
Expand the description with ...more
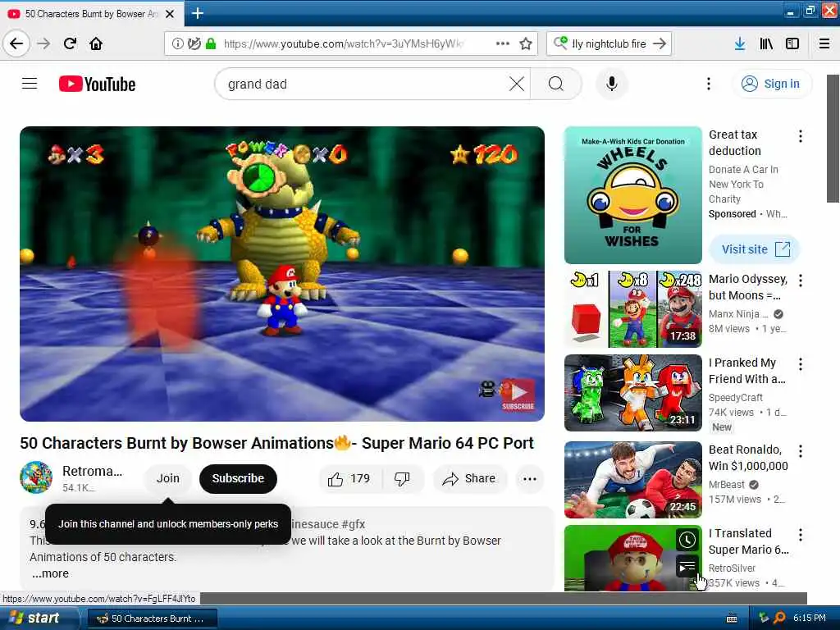pyautogui.click(x=50, y=573)
